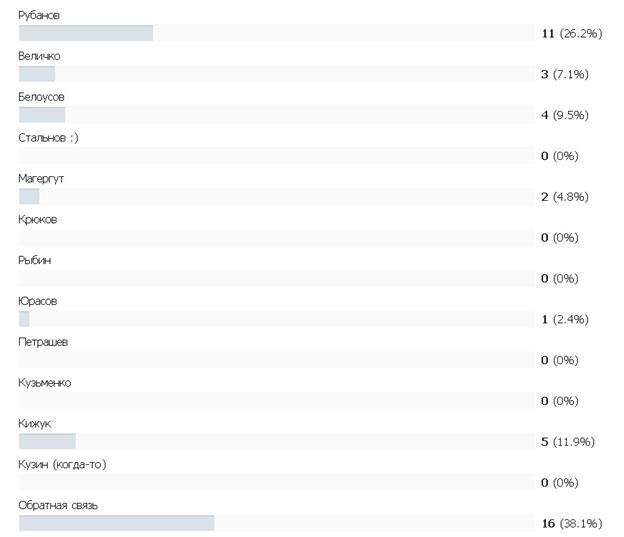Click the Магергут result bar
Image resolution: width=624 pixels, height=537 pixels.
coord(29,197)
